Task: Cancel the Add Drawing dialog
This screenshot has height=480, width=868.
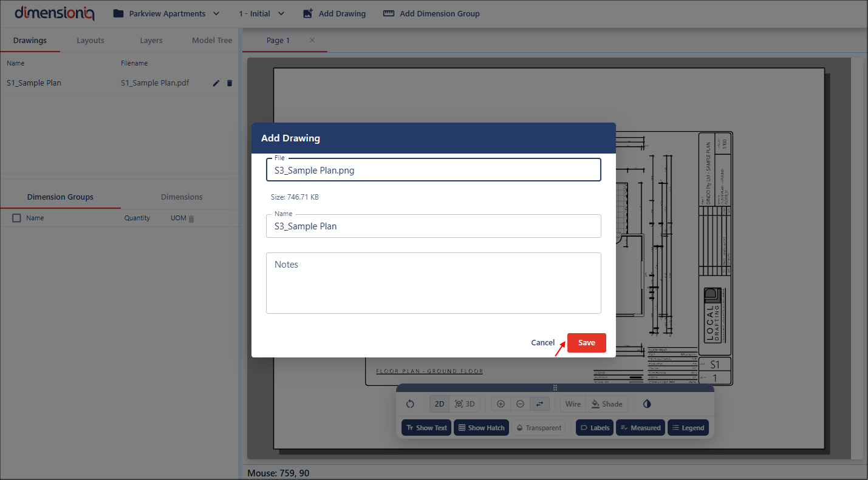Action: click(x=542, y=343)
